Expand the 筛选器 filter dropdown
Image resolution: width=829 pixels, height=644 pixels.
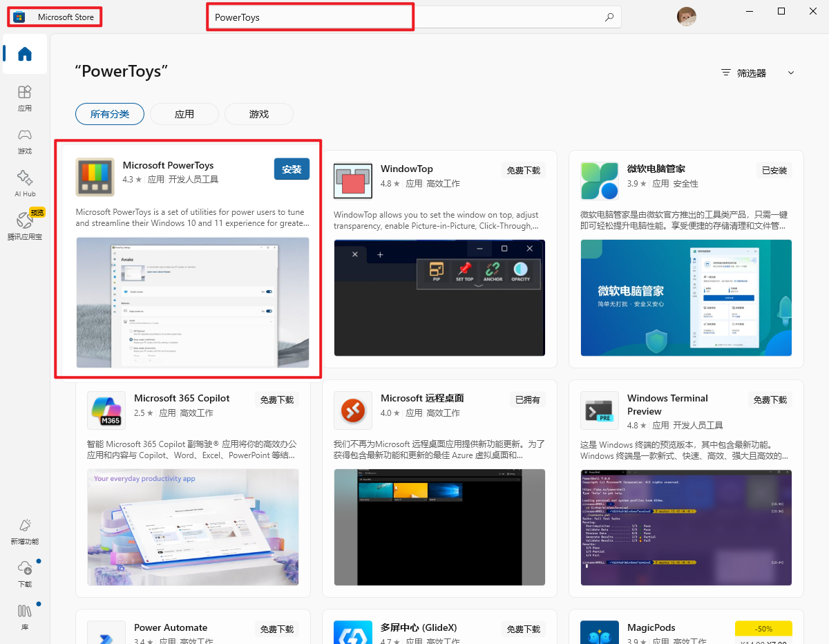[758, 73]
